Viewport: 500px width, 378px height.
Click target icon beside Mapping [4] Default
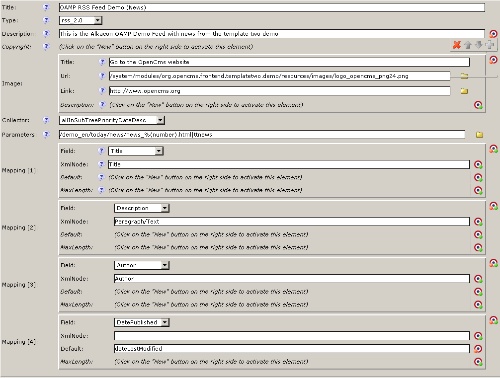478,349
